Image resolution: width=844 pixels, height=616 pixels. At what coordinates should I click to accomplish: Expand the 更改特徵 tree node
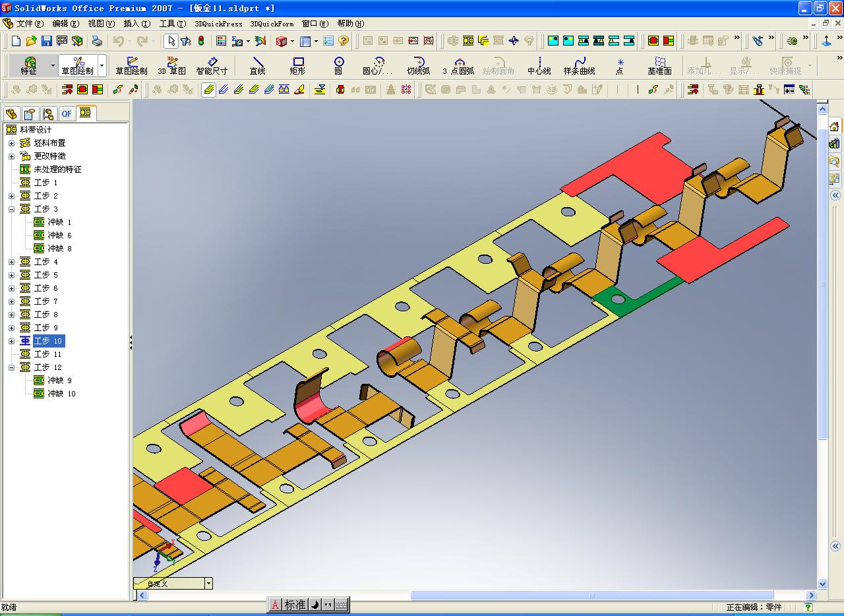coord(11,156)
